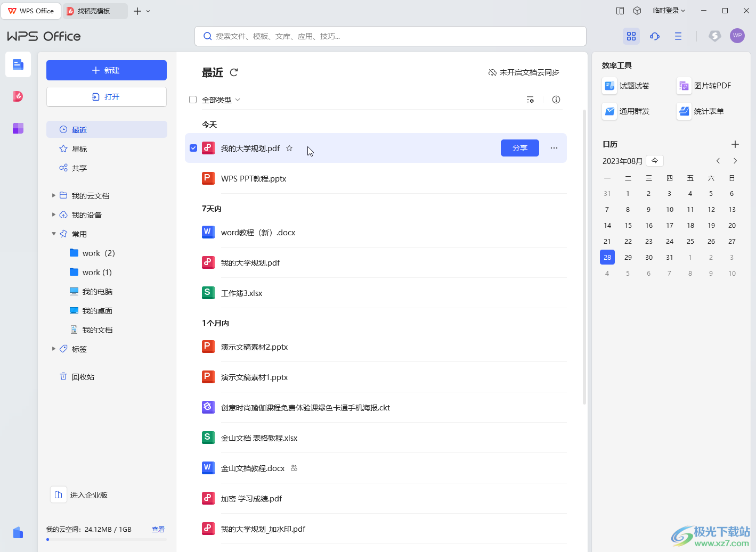The width and height of the screenshot is (756, 552).
Task: Open 通用群发 tool
Action: [627, 111]
